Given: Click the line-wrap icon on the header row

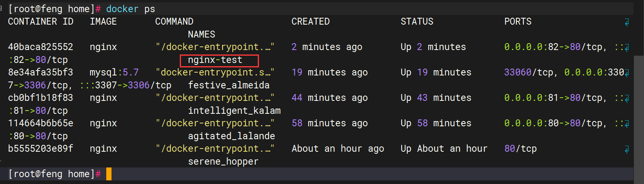Looking at the screenshot, I should pyautogui.click(x=627, y=23).
